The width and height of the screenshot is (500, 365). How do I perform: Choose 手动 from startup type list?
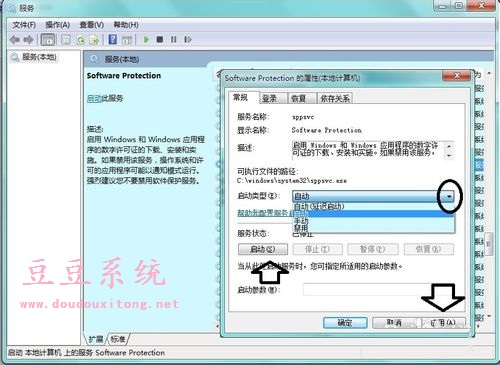point(373,221)
